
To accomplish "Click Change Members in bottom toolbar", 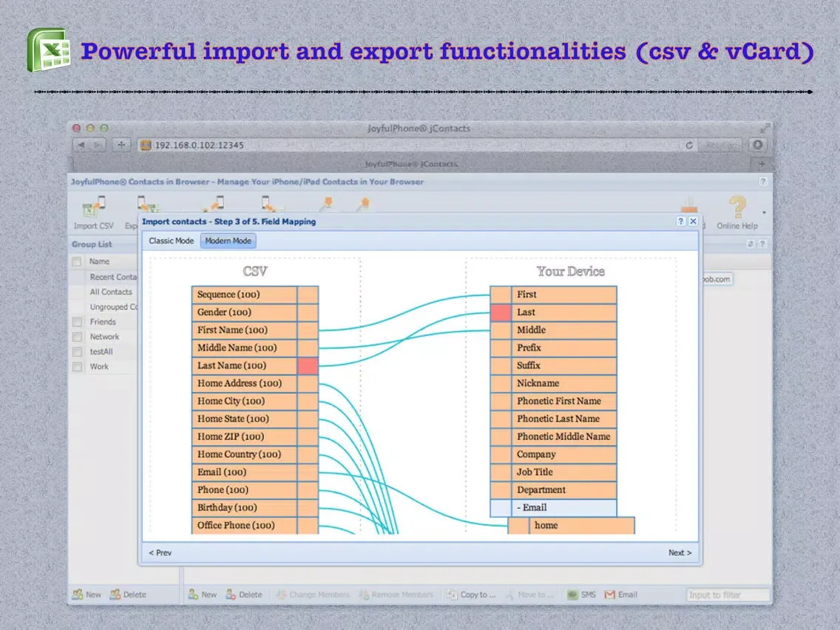I will 313,594.
